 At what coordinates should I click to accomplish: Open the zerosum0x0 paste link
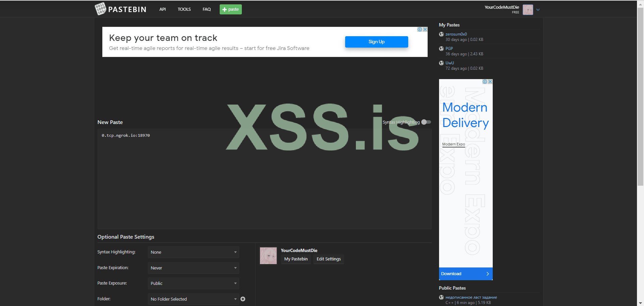click(x=456, y=34)
